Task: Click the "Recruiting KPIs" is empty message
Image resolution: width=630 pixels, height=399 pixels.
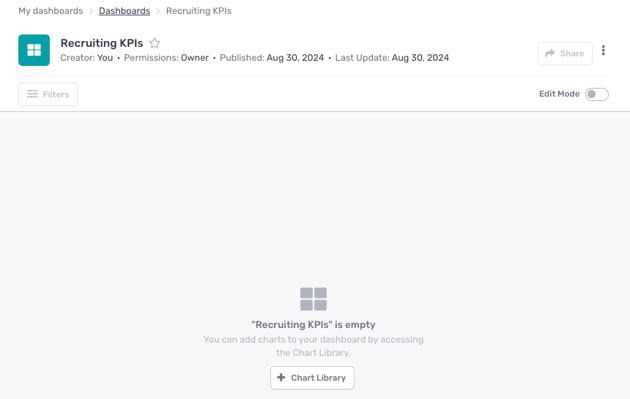Action: pyautogui.click(x=313, y=325)
